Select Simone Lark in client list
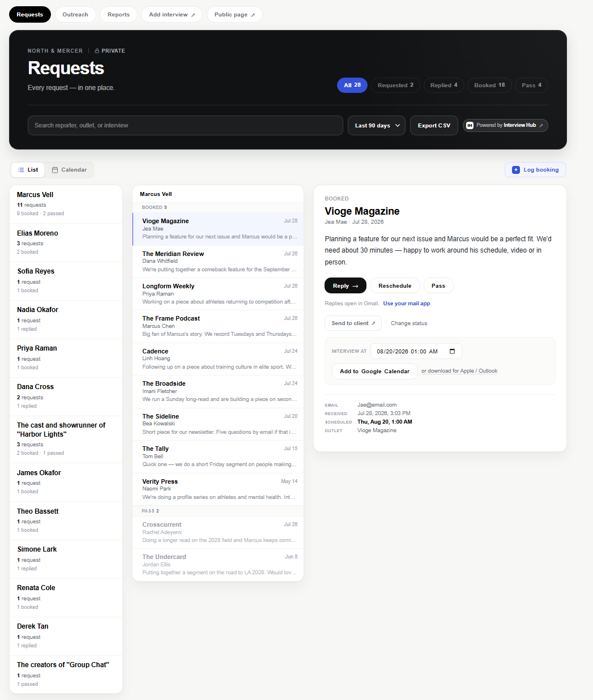593x700 pixels. click(x=66, y=559)
